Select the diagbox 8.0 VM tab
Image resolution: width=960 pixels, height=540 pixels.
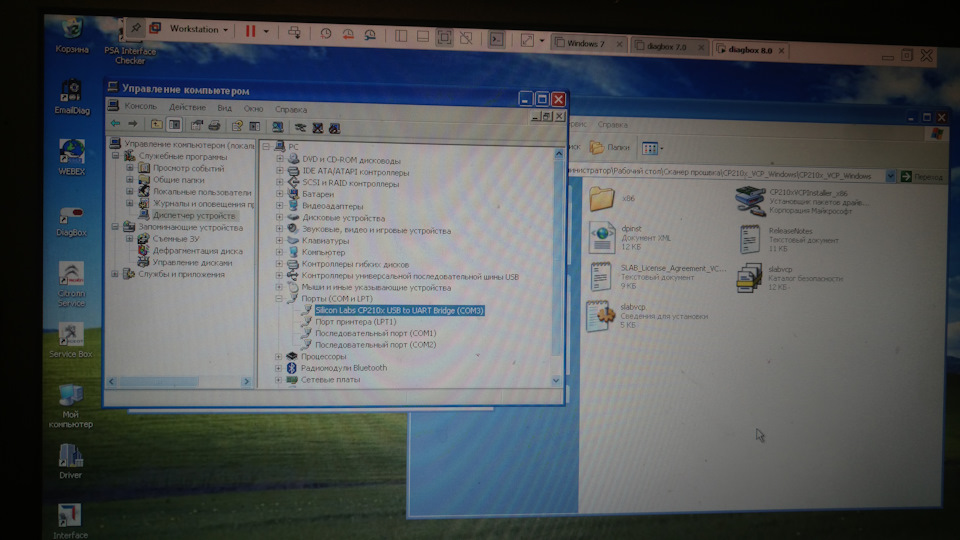(x=750, y=50)
